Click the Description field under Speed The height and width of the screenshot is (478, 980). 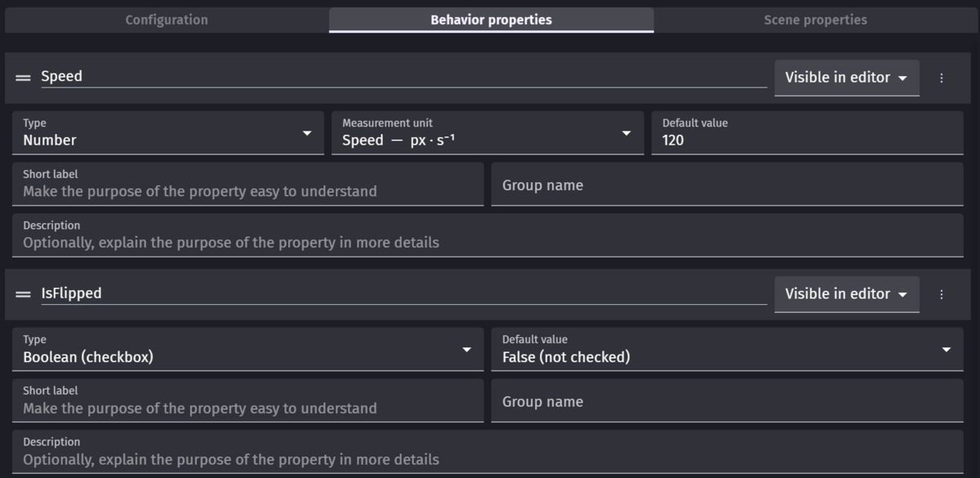(488, 235)
